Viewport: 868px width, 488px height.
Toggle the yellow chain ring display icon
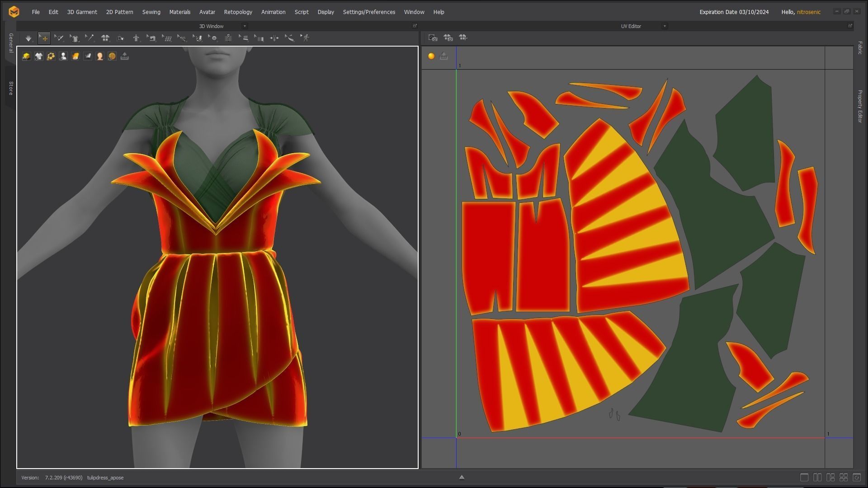click(51, 56)
